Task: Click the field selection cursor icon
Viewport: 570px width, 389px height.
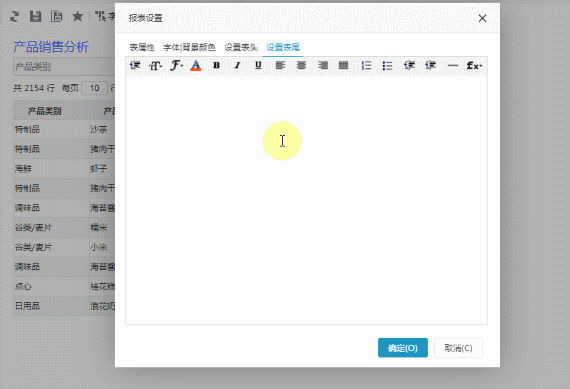Action: point(100,16)
